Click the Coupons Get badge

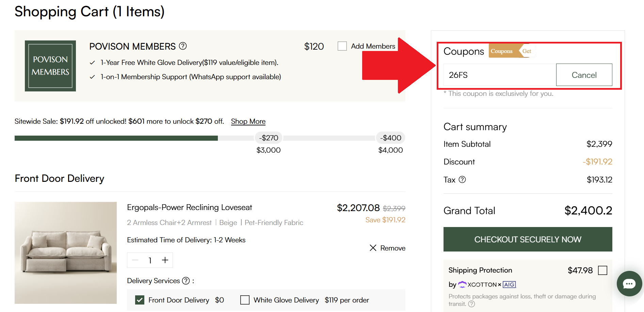pyautogui.click(x=512, y=51)
